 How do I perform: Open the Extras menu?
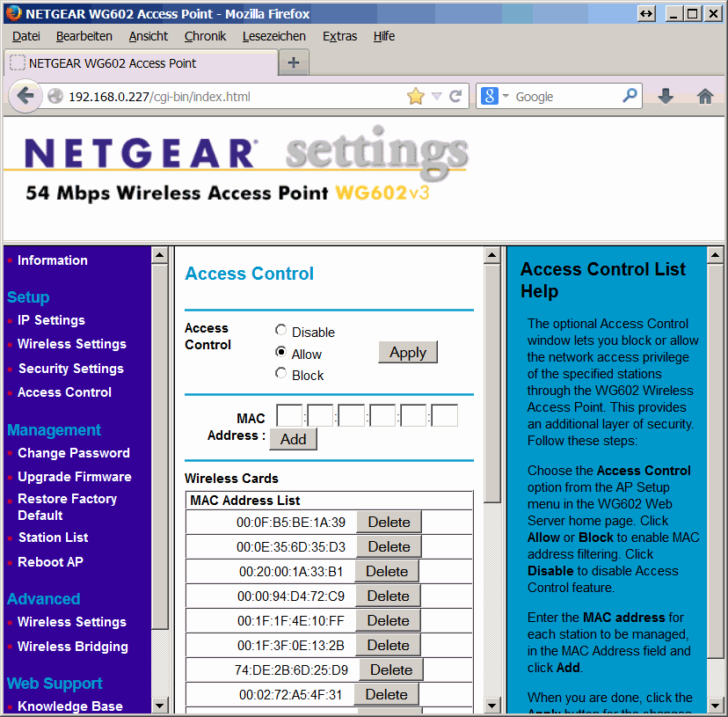coord(339,36)
